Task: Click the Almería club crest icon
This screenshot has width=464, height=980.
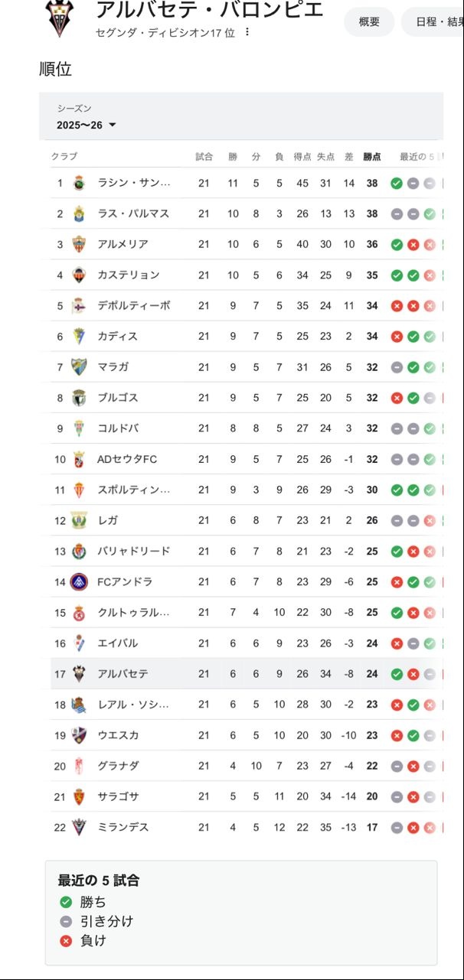Action: [79, 245]
